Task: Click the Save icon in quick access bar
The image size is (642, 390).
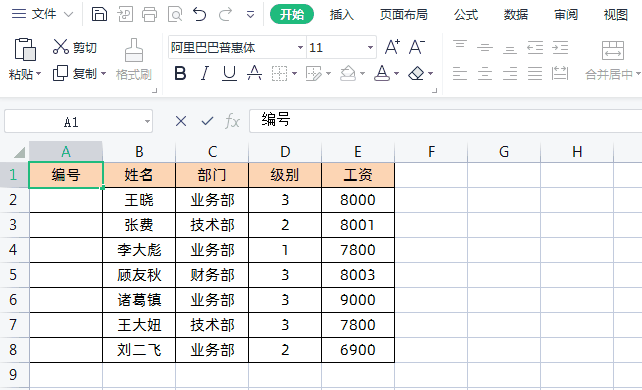Action: [x=99, y=14]
